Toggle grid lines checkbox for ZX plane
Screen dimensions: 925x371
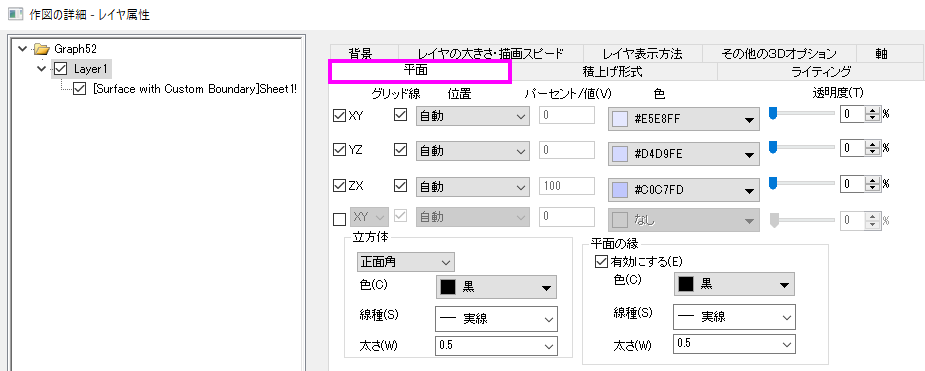(x=400, y=186)
